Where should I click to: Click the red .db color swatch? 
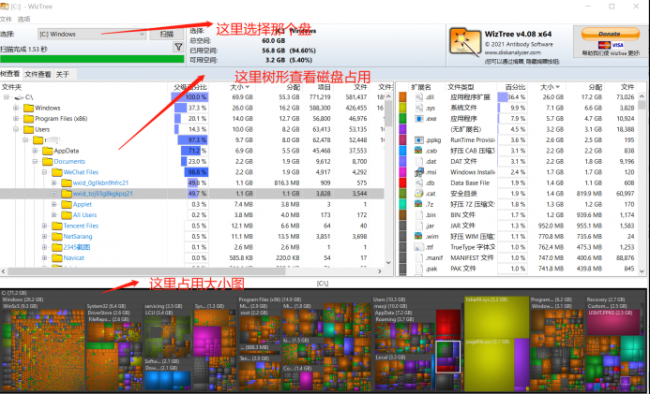(403, 182)
